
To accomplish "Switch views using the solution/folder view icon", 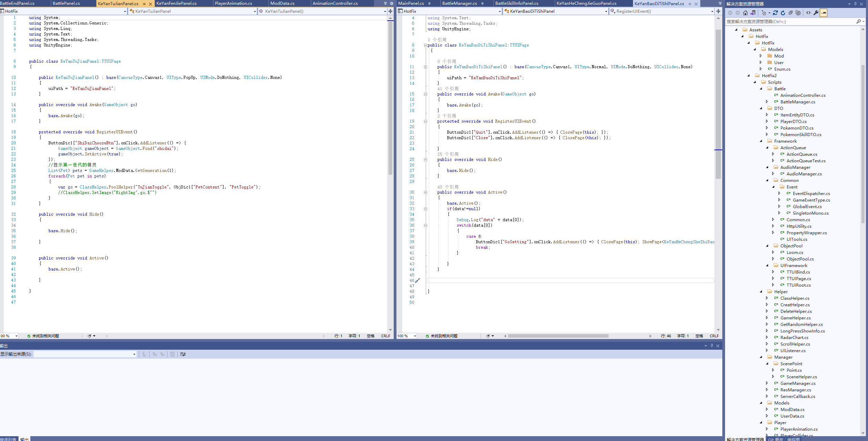I will (x=753, y=13).
